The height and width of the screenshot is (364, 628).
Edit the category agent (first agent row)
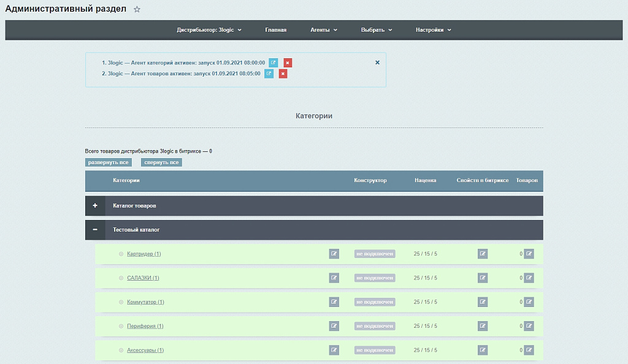pos(274,63)
